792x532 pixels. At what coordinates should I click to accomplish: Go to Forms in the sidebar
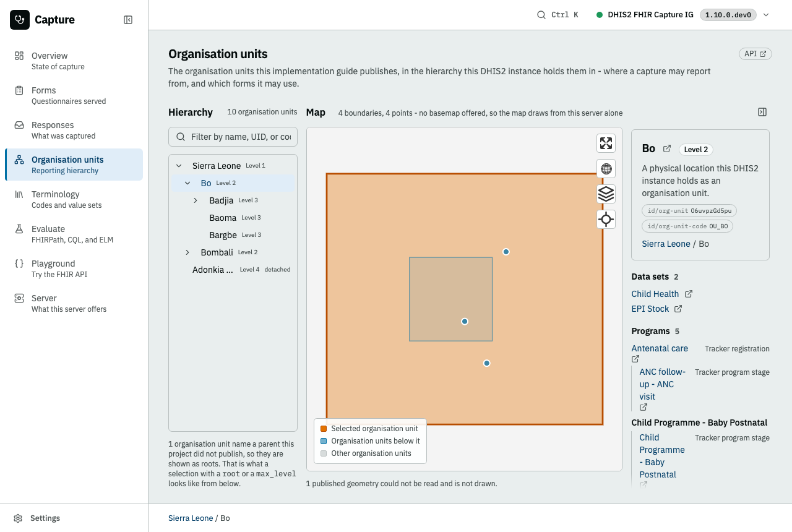(74, 95)
